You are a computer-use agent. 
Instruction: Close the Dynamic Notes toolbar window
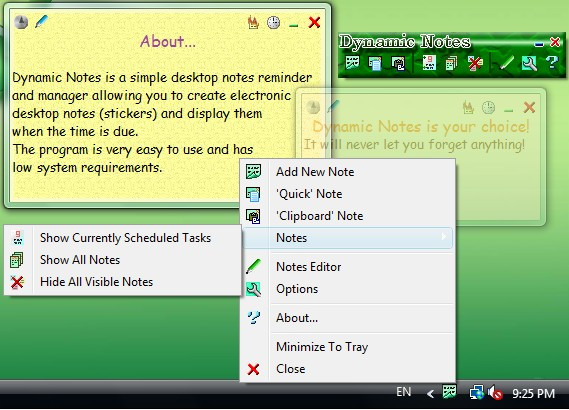(554, 42)
